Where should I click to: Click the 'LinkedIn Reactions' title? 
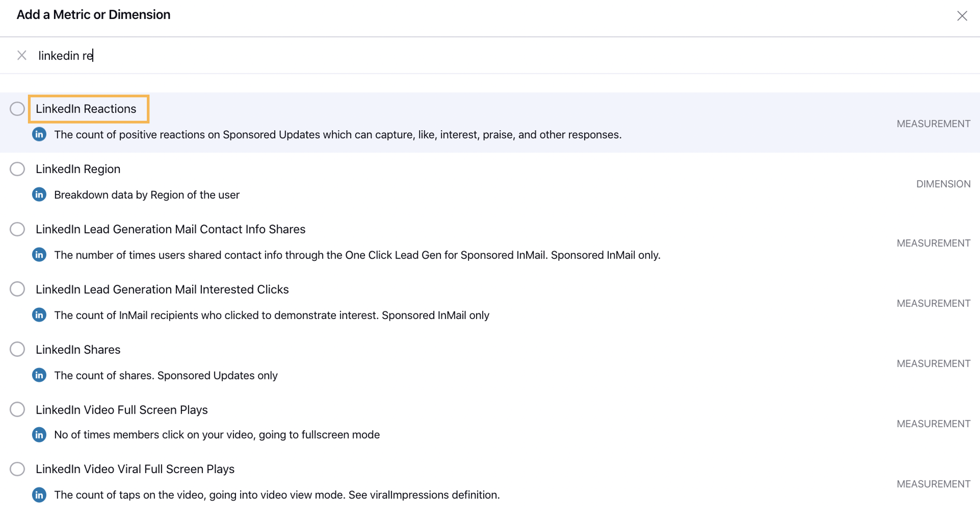point(86,109)
